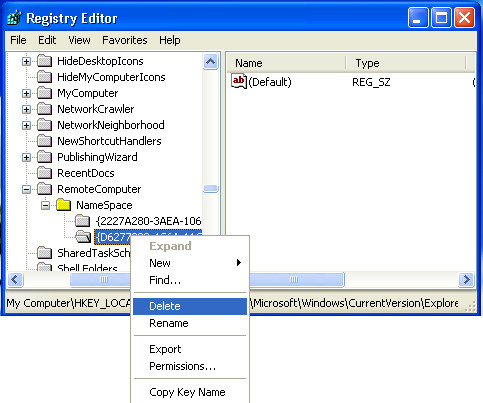
Task: Click the NetworkCrawler folder icon
Action: coord(44,109)
